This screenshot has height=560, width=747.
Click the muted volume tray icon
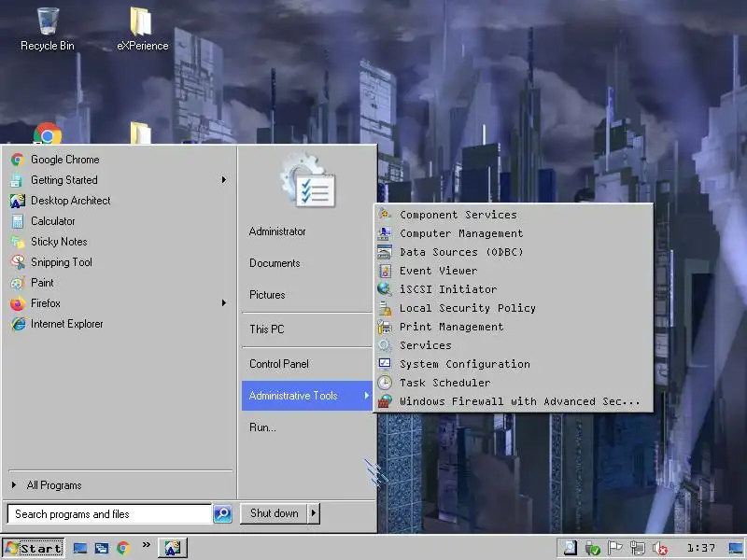(660, 548)
